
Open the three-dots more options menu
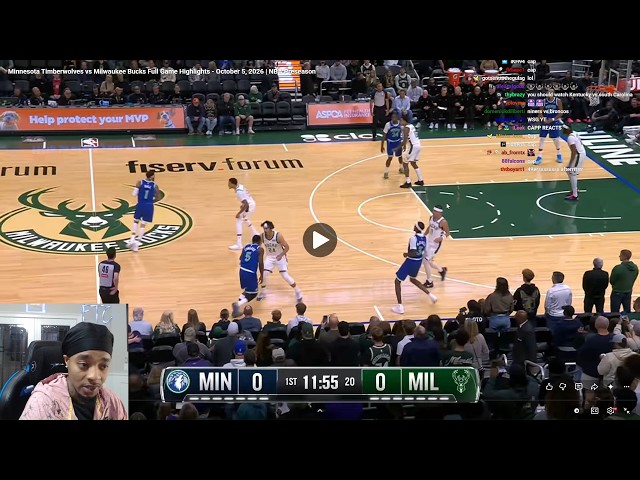[626, 386]
